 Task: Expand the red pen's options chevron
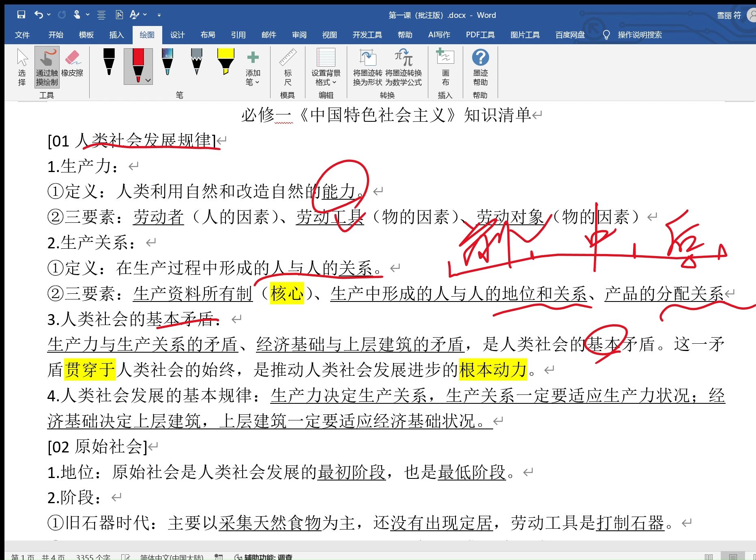148,80
